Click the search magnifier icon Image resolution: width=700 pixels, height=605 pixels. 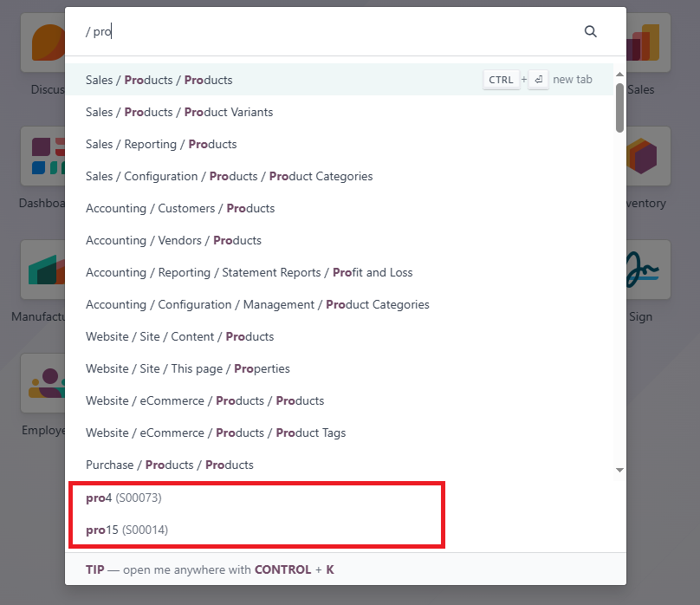pos(591,31)
